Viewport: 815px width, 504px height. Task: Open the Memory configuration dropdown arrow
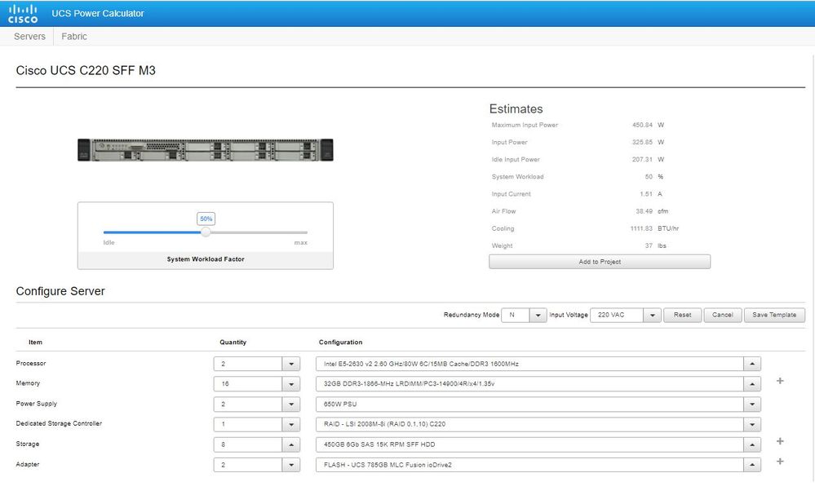752,384
